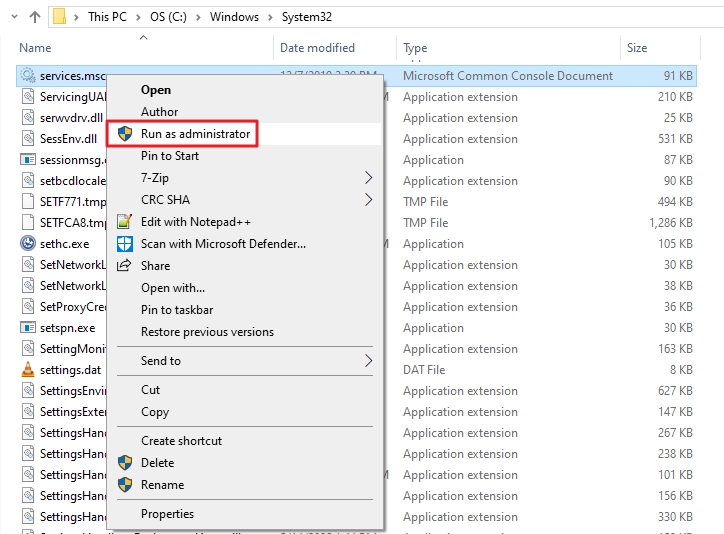Click the setspn.exe application icon
Screen dimensions: 724x534
[28, 328]
